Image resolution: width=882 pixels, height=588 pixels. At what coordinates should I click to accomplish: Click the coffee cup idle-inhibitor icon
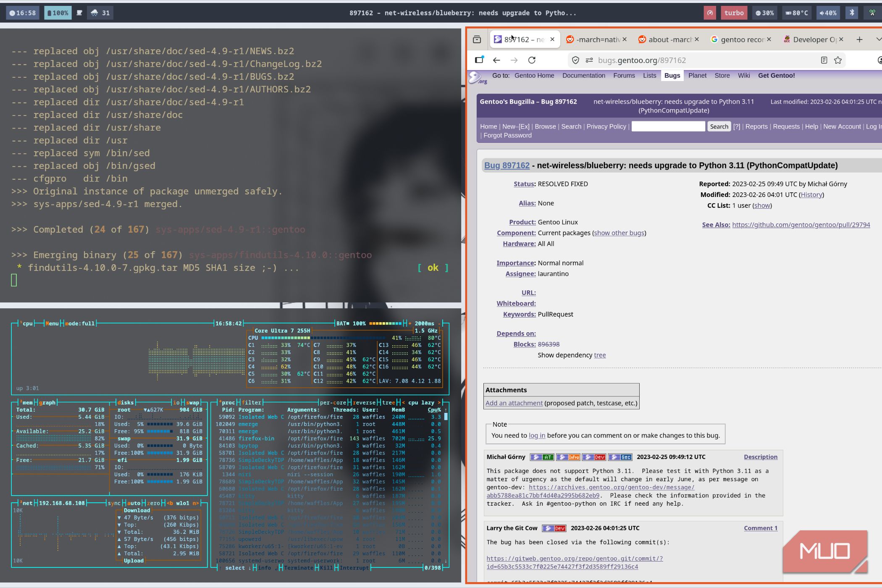[79, 13]
